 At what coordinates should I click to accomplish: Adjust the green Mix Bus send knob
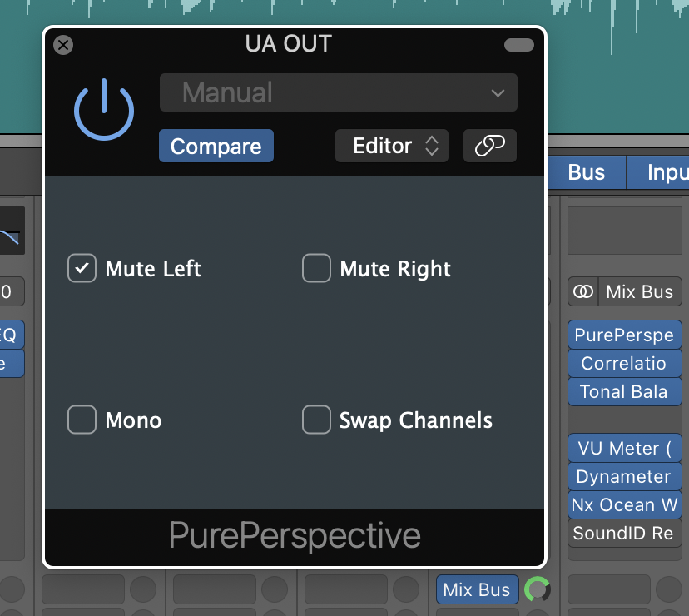click(x=538, y=589)
